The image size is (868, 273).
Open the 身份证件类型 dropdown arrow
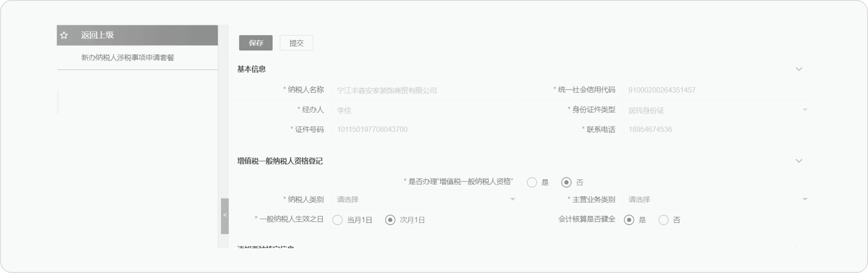[x=805, y=110]
